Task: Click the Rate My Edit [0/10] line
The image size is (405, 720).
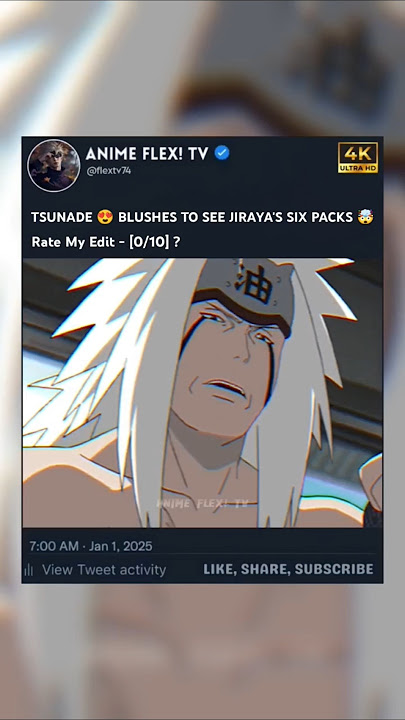Action: (x=106, y=242)
